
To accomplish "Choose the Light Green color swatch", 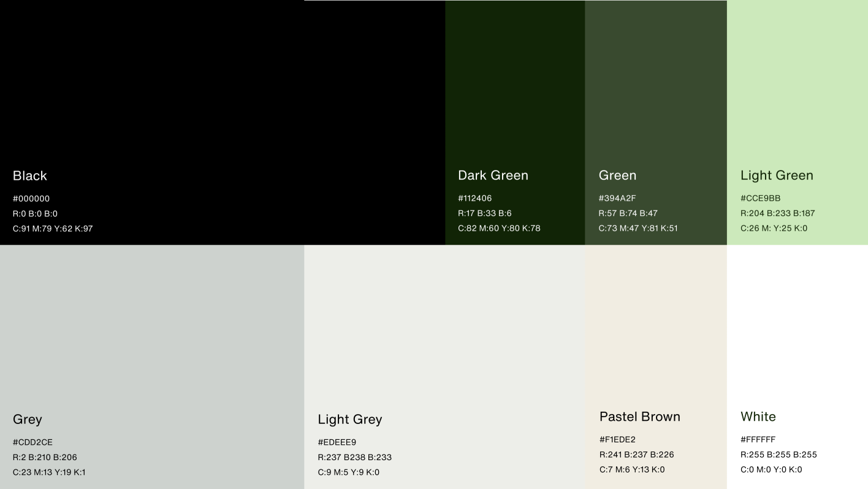I will click(797, 92).
